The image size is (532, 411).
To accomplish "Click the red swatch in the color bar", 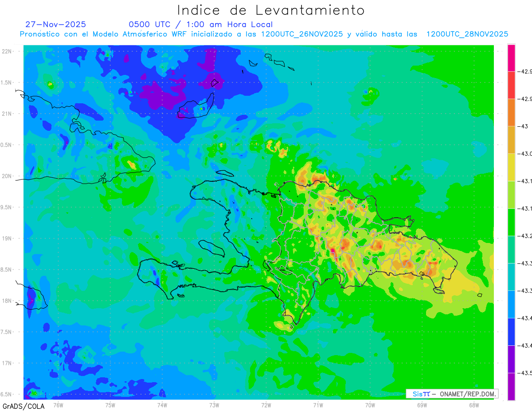I will [511, 85].
